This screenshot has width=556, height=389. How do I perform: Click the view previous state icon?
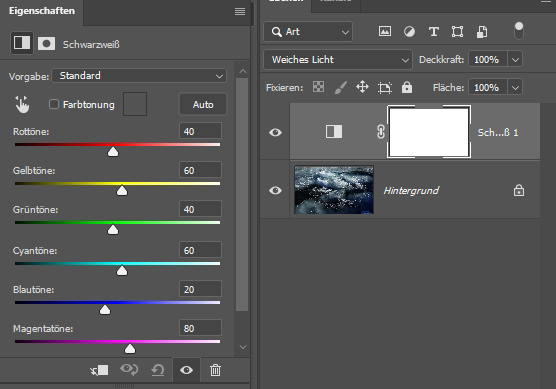click(129, 369)
